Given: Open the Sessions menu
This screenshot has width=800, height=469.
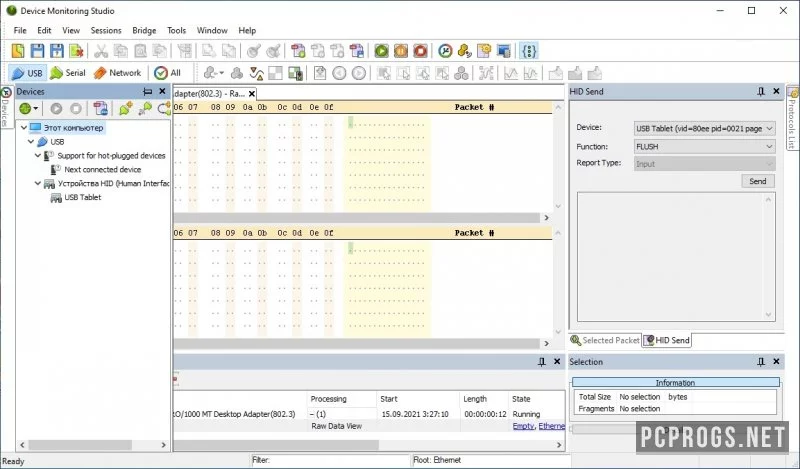Looking at the screenshot, I should point(106,31).
